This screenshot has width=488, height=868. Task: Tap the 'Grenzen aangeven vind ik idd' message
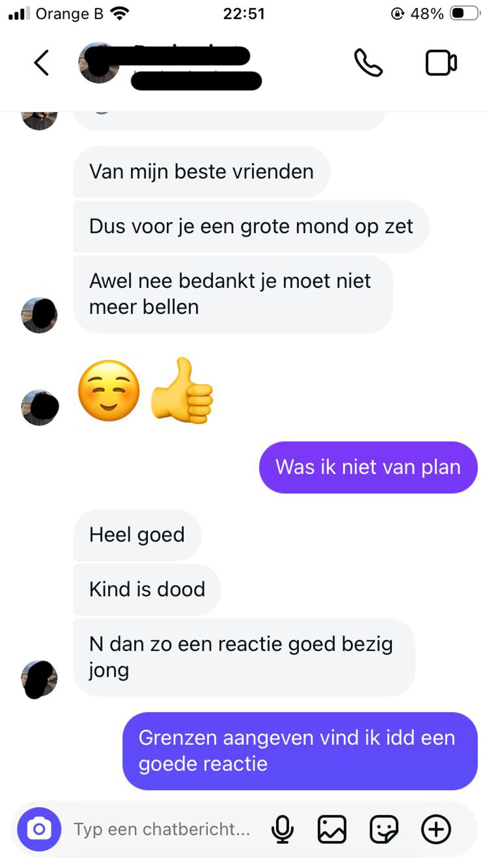click(x=300, y=751)
